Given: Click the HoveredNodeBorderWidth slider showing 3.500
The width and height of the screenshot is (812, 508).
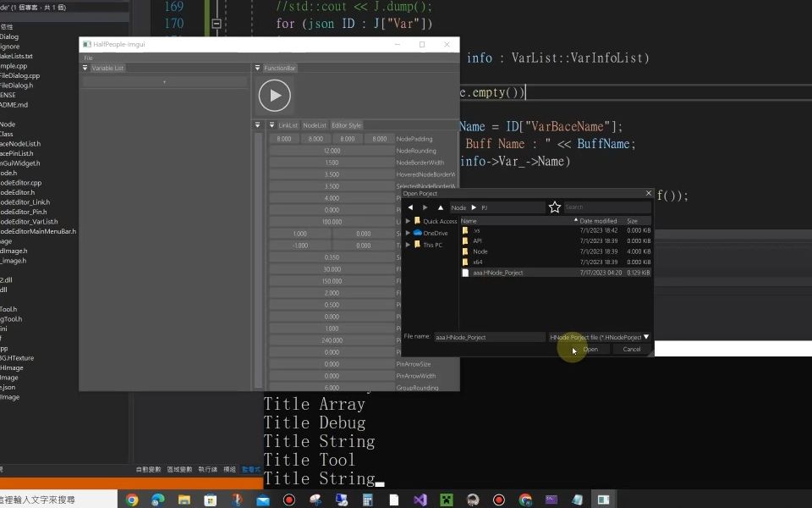Looking at the screenshot, I should [x=332, y=174].
